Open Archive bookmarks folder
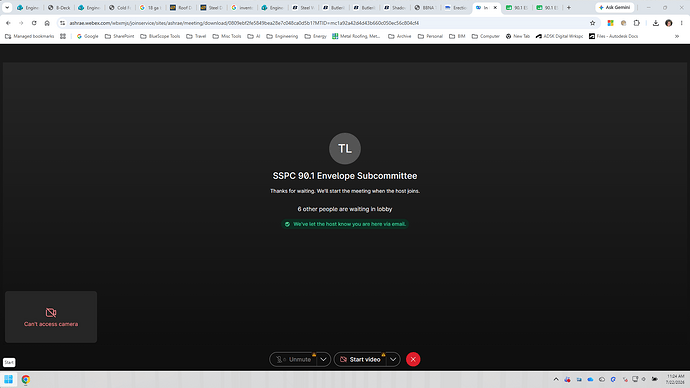The height and width of the screenshot is (388, 690). [x=400, y=36]
